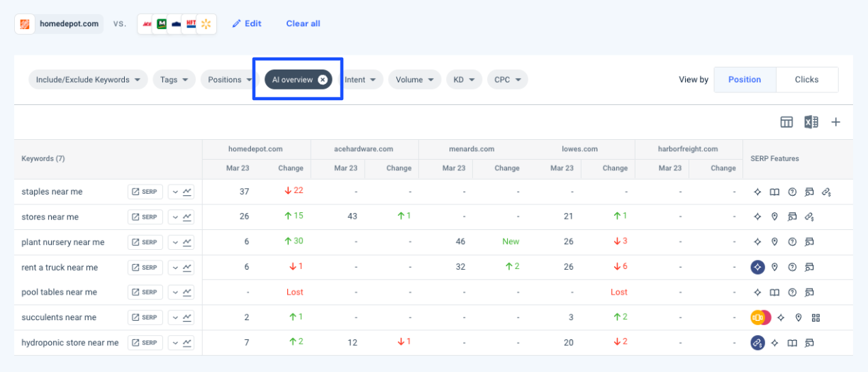Click highlighted AI overview icon in rent a truck row
The image size is (868, 372).
(x=758, y=268)
